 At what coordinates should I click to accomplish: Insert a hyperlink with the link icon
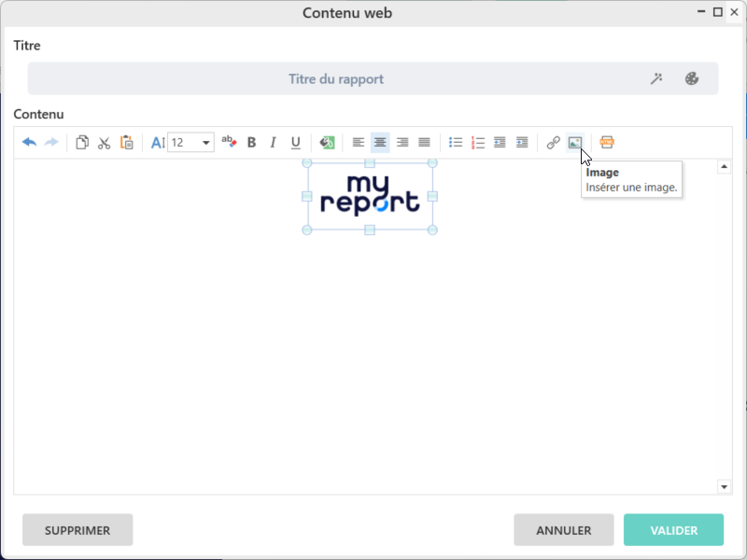[x=553, y=143]
